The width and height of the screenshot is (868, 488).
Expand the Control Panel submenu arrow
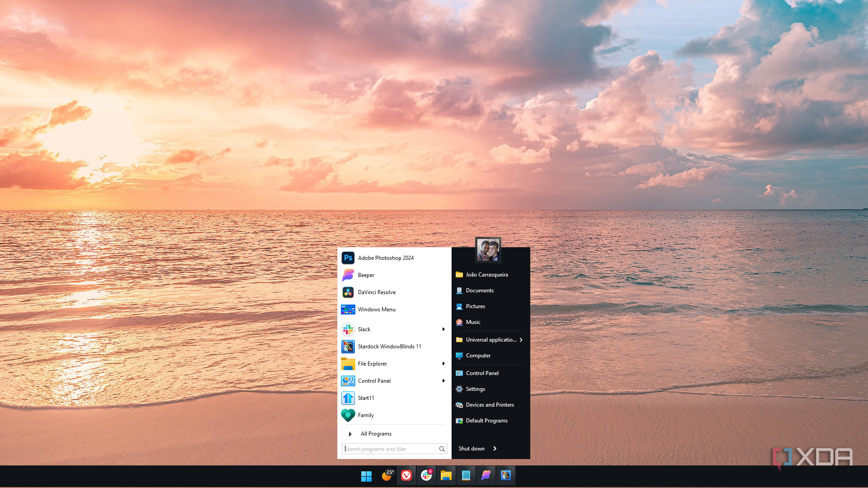pyautogui.click(x=443, y=381)
